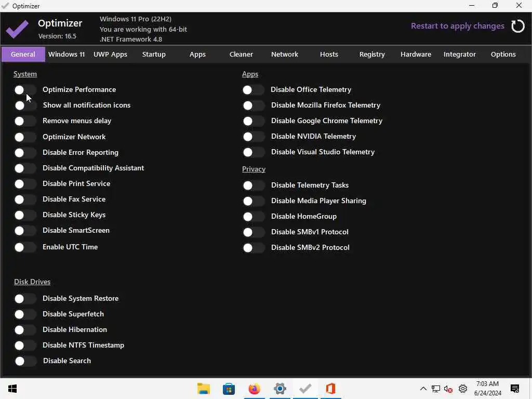Screen dimensions: 532x399
Task: Toggle Disable Google Chrome Telemetry
Action: tap(254, 121)
